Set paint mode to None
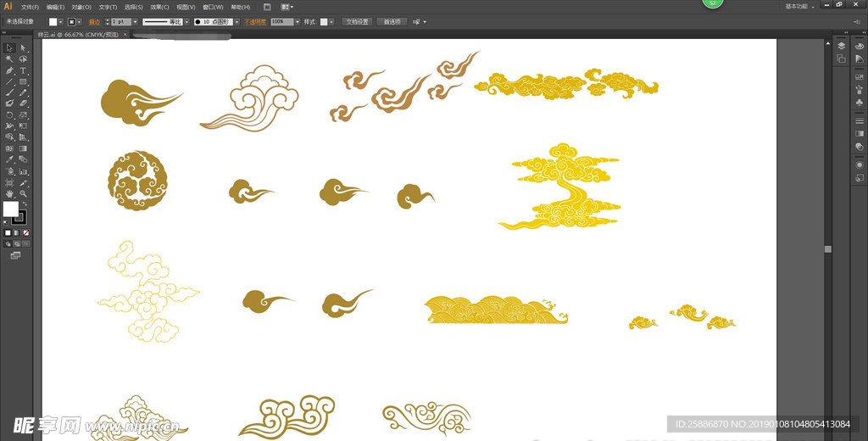 (26, 232)
